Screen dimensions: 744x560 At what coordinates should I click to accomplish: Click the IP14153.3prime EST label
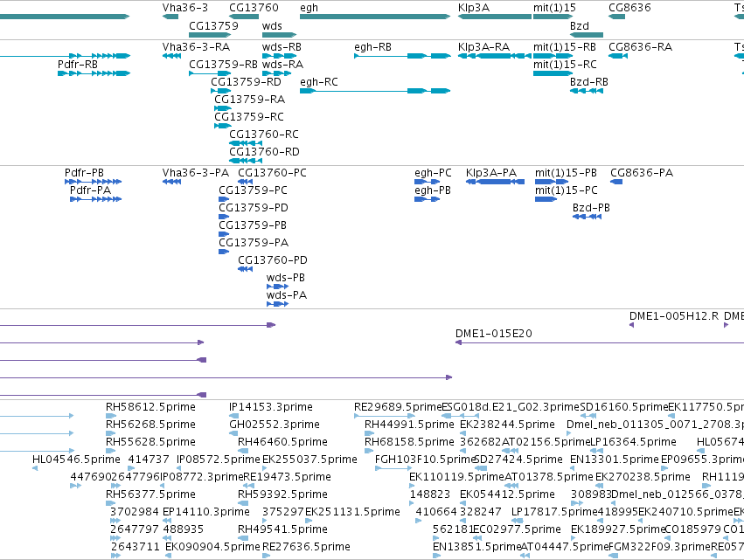[x=271, y=407]
